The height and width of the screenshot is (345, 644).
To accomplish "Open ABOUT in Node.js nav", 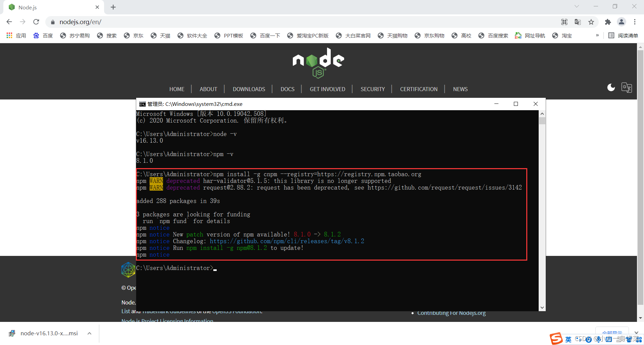I will pos(208,89).
